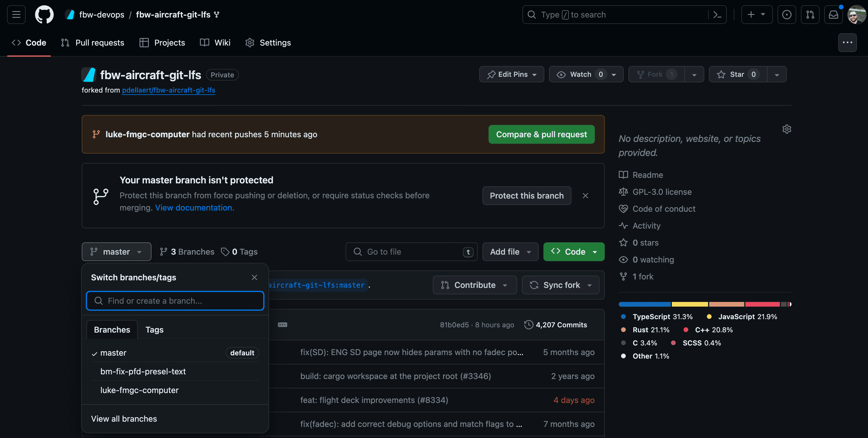868x438 pixels.
Task: Click the GitHub logo icon
Action: (x=44, y=15)
